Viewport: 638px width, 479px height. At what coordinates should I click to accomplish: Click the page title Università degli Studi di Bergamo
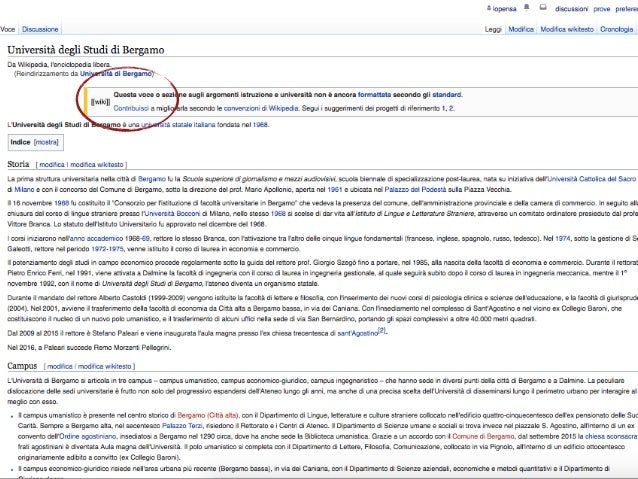[86, 50]
